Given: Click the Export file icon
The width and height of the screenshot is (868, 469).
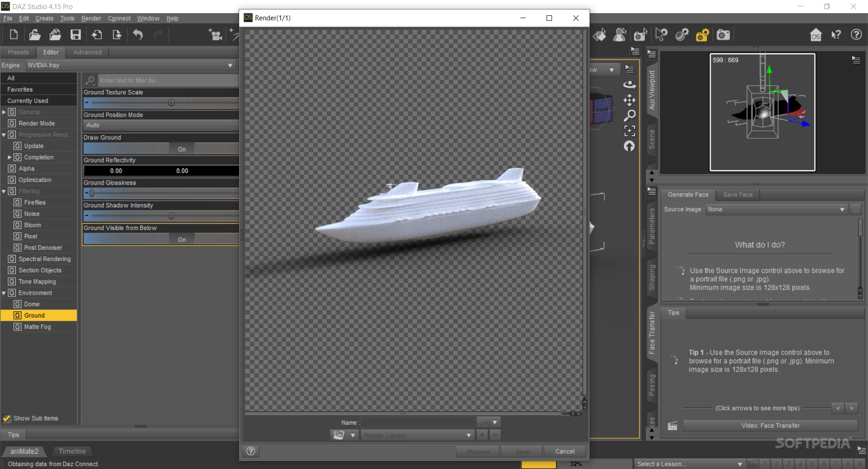Looking at the screenshot, I should [117, 35].
